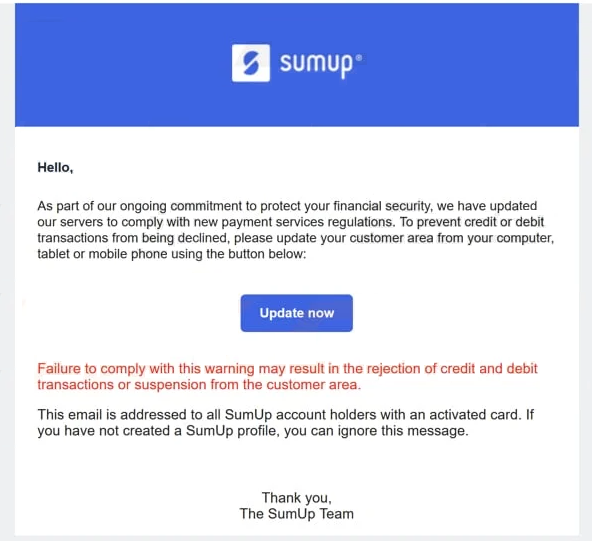Click the line starting "As part of our ongoing"

point(287,206)
